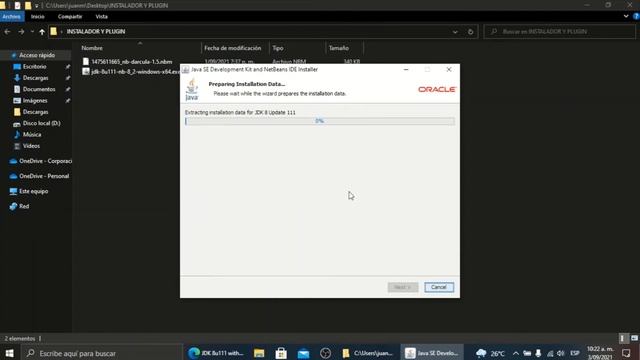The image size is (640, 360).
Task: Sort files by Nombre column
Action: (92, 48)
